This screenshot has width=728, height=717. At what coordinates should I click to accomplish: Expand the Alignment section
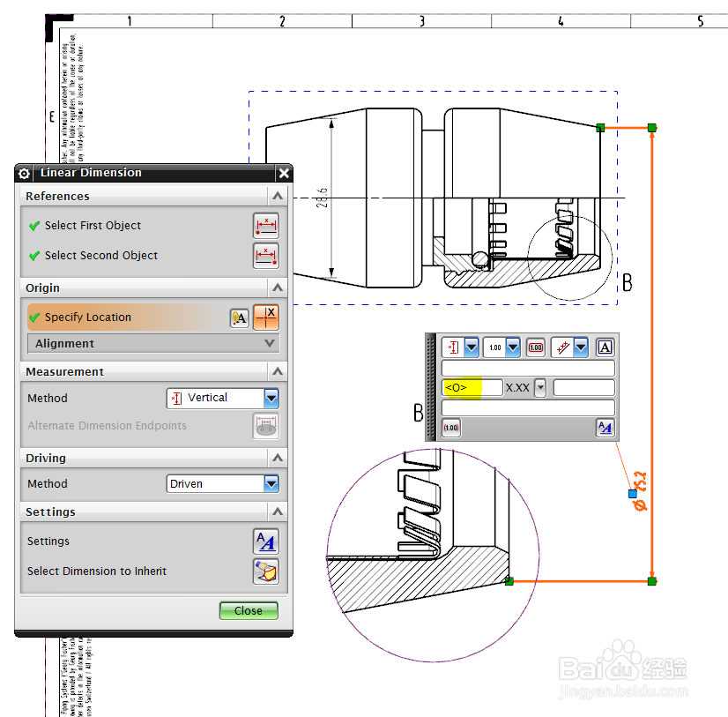[x=153, y=343]
